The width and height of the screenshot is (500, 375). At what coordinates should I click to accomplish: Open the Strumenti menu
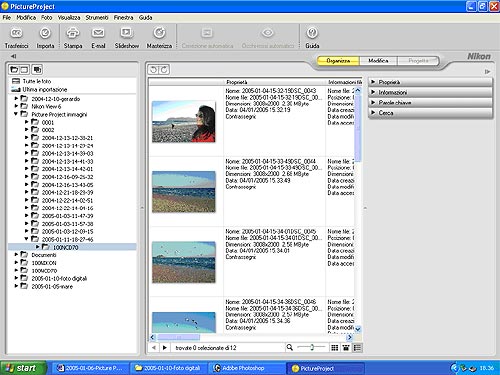pyautogui.click(x=97, y=18)
